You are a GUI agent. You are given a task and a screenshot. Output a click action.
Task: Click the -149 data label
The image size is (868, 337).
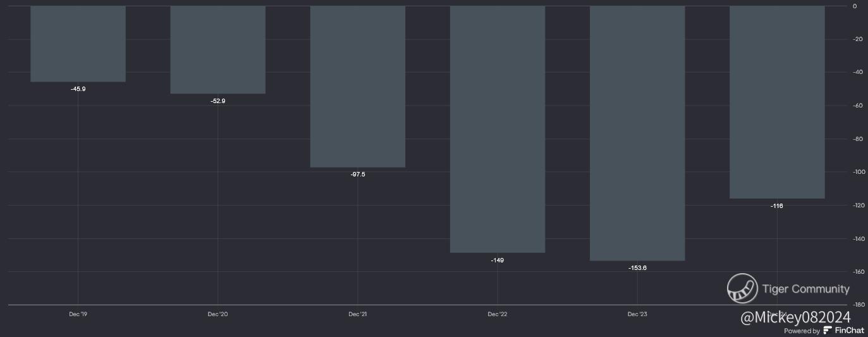[x=498, y=260]
